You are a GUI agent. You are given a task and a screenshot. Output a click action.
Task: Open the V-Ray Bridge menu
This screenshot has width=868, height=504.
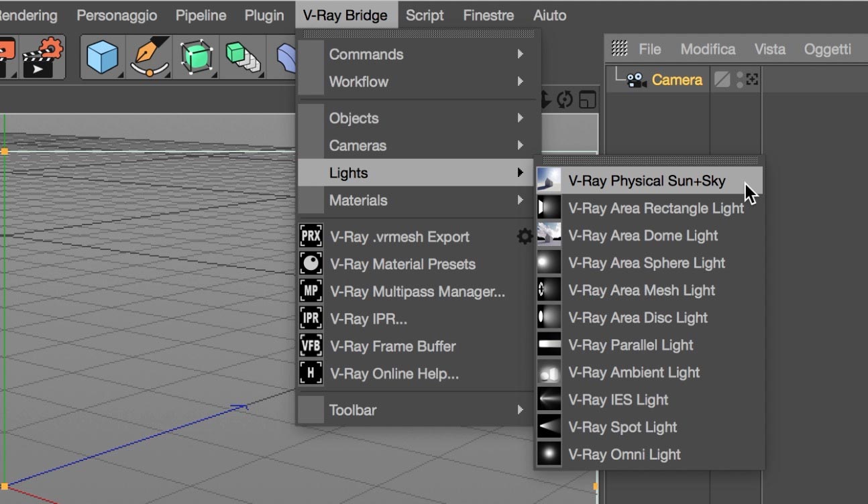345,15
